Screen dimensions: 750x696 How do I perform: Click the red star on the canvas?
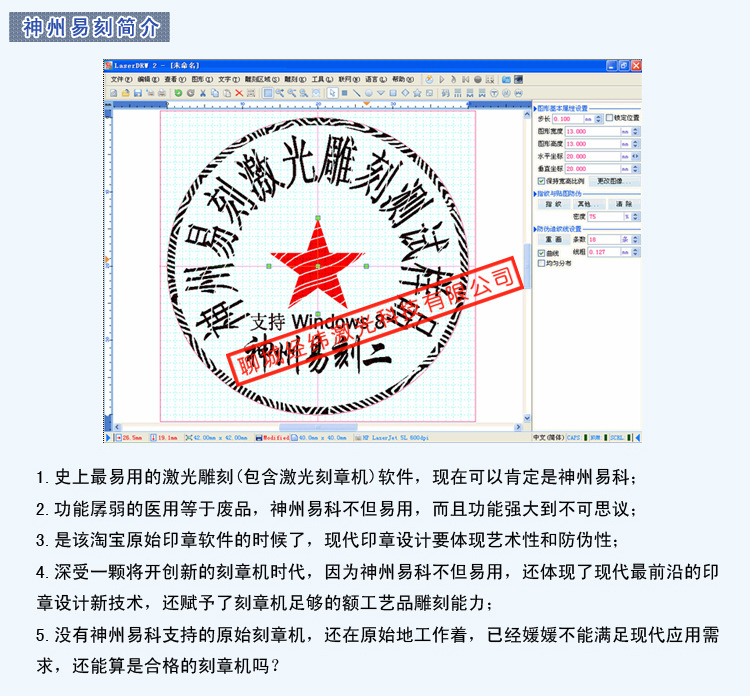[x=318, y=268]
